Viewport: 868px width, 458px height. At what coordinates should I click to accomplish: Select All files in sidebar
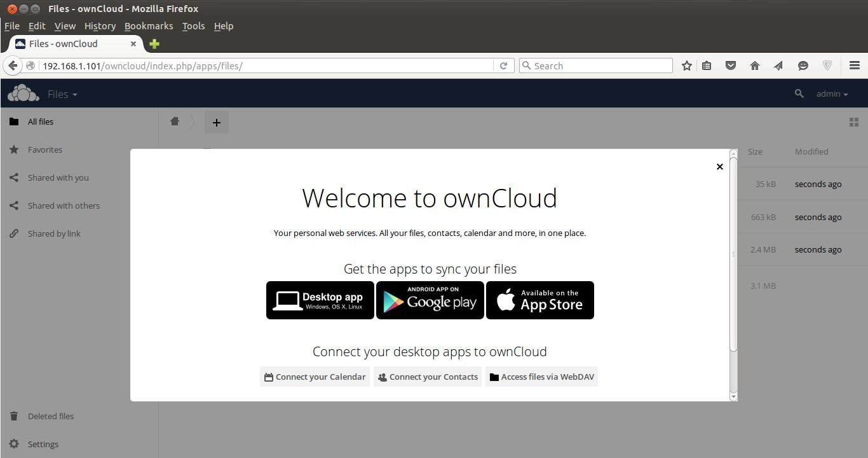point(79,121)
